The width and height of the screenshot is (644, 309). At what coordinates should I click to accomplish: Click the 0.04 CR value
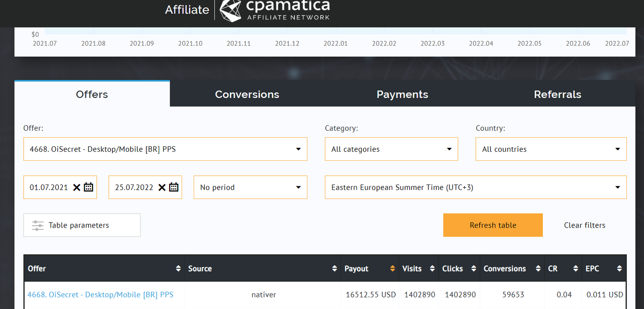pos(565,295)
